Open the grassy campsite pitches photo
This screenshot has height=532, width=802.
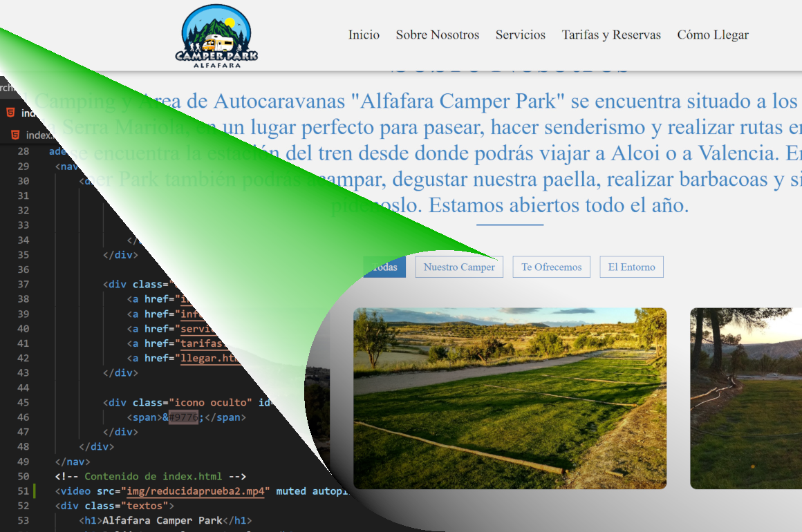click(510, 398)
